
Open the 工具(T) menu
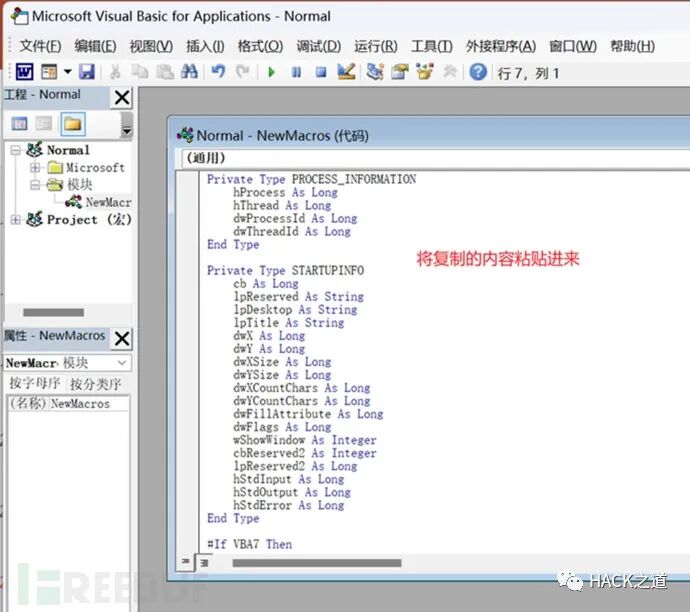(432, 46)
